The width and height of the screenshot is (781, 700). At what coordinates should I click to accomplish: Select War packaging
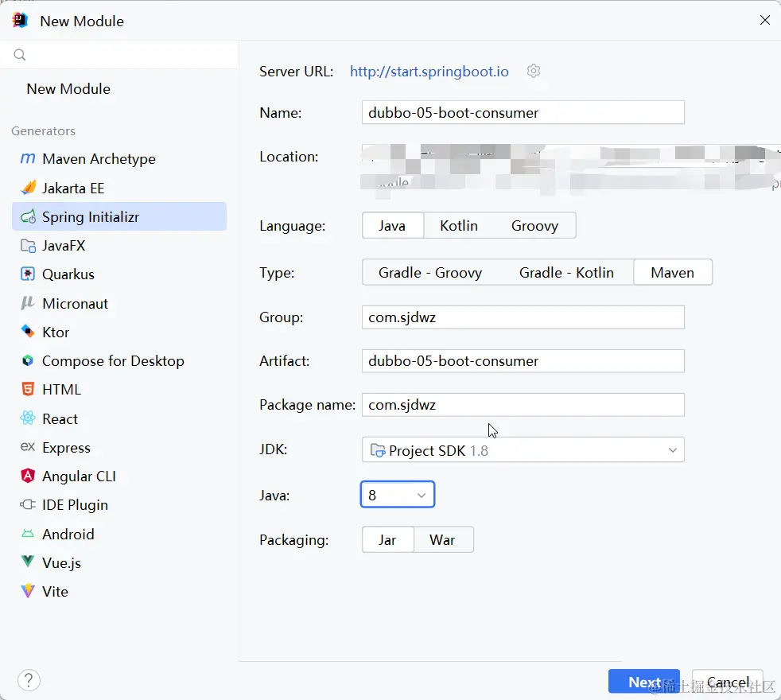(443, 539)
